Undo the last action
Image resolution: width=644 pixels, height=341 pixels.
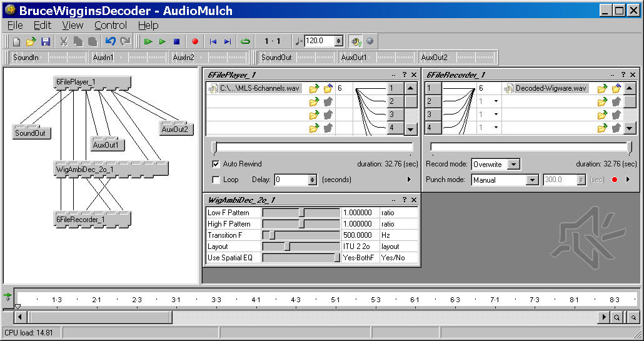coord(110,41)
